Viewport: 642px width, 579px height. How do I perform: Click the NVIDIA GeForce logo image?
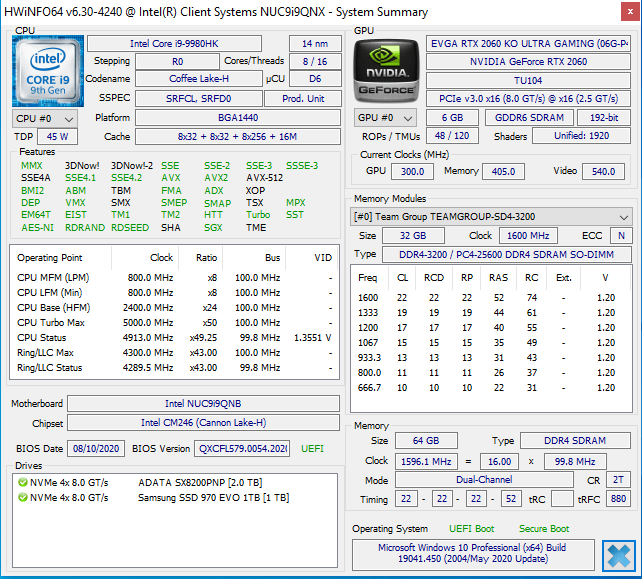[x=386, y=71]
